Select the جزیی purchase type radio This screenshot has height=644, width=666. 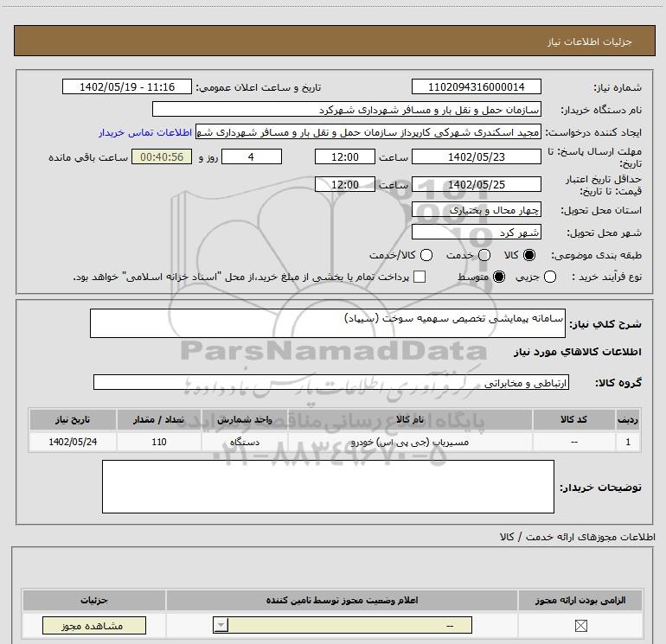point(550,277)
